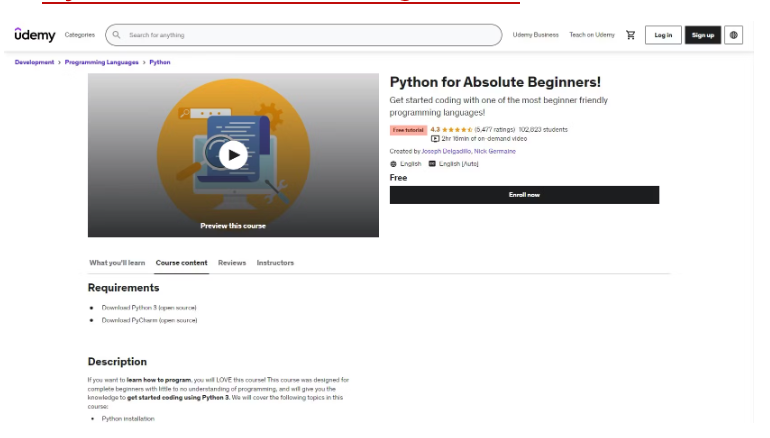Click the 102,823 students text
This screenshot has height=438, width=770.
click(543, 130)
